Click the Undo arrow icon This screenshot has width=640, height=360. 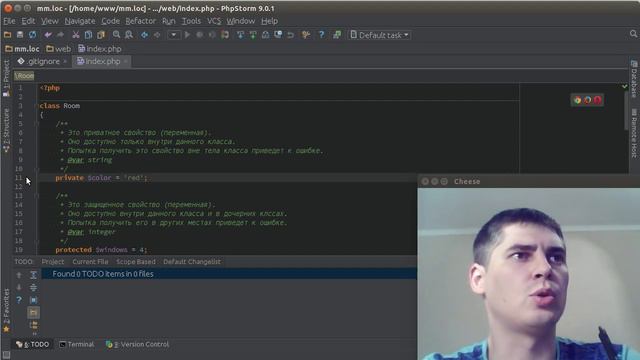(48, 35)
